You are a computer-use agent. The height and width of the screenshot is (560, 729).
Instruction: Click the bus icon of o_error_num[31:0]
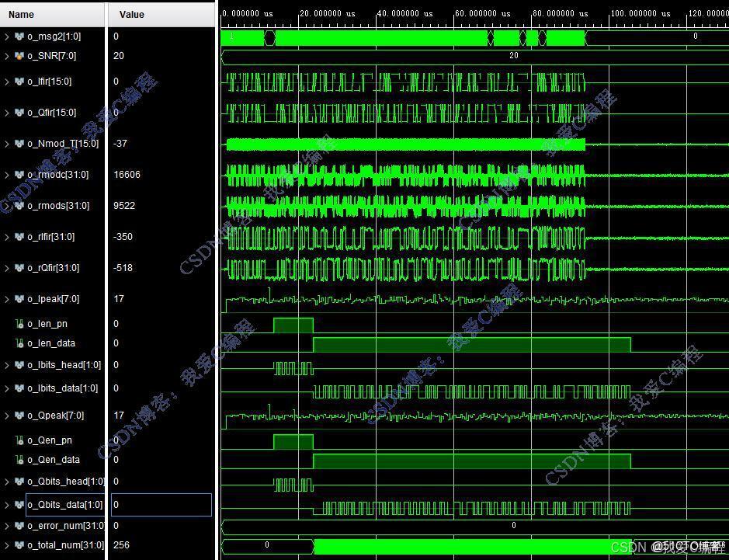click(x=19, y=526)
